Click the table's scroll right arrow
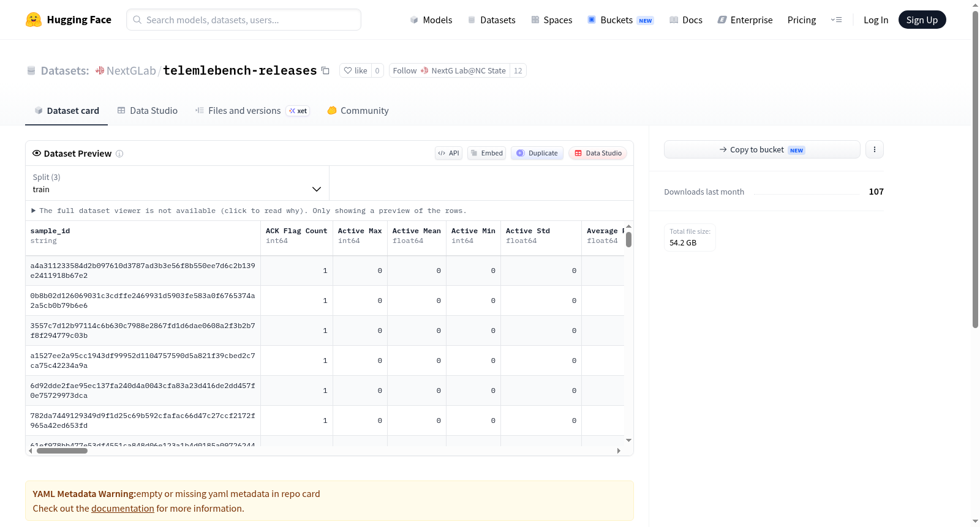The width and height of the screenshot is (980, 527). (x=619, y=450)
